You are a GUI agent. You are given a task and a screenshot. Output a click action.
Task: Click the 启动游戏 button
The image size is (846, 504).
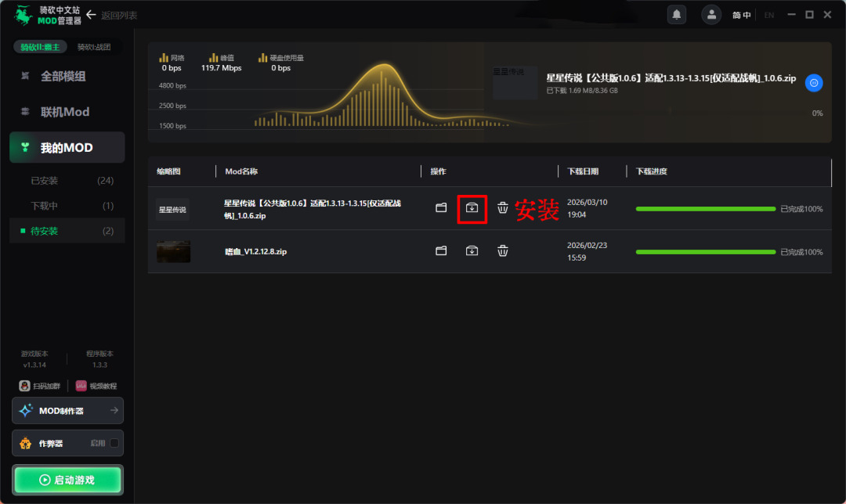pyautogui.click(x=67, y=480)
